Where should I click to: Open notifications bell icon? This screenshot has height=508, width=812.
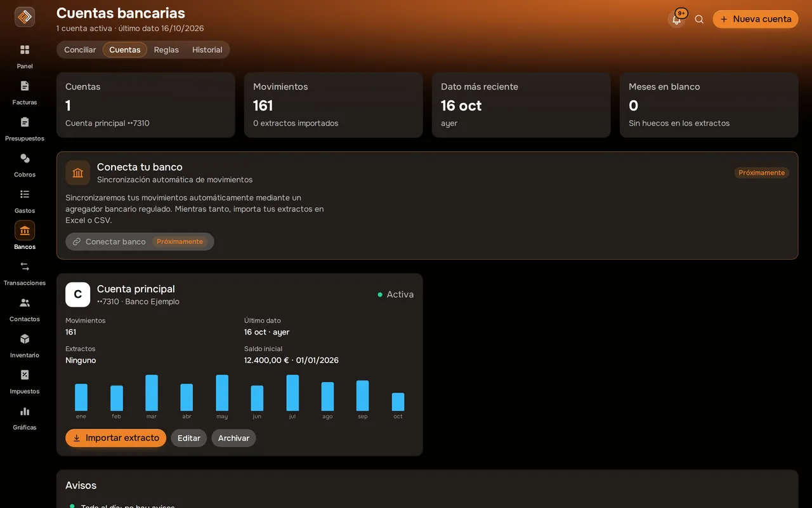click(x=677, y=19)
